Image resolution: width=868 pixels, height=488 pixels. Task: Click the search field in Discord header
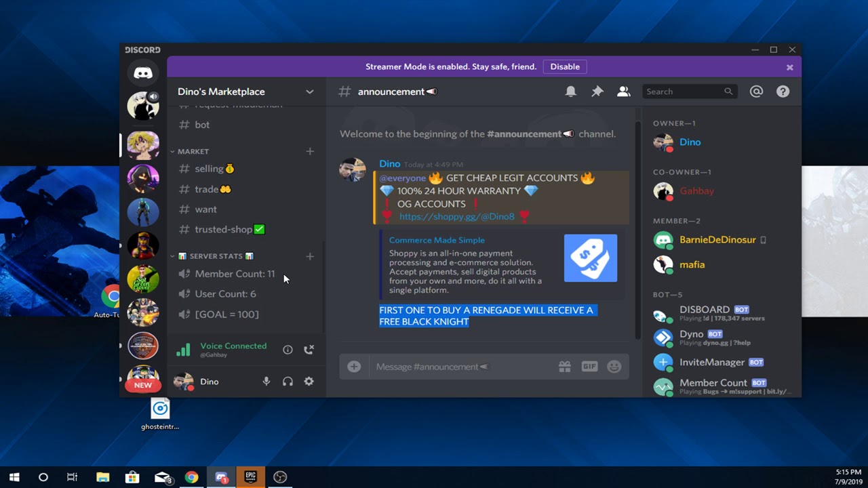pyautogui.click(x=690, y=91)
